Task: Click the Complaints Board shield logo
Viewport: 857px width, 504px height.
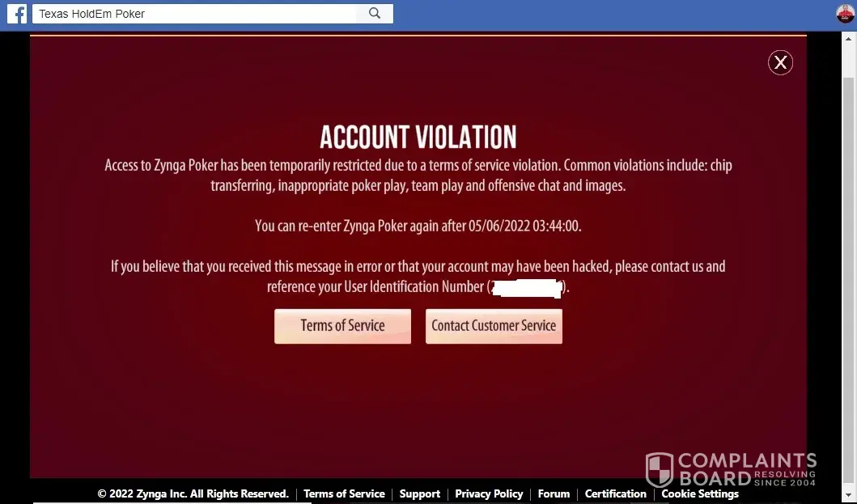Action: (x=660, y=469)
